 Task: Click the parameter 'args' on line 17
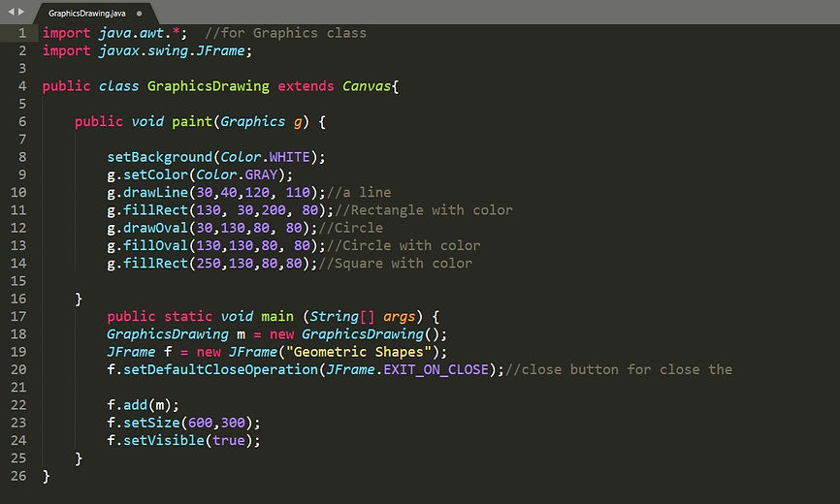(399, 317)
